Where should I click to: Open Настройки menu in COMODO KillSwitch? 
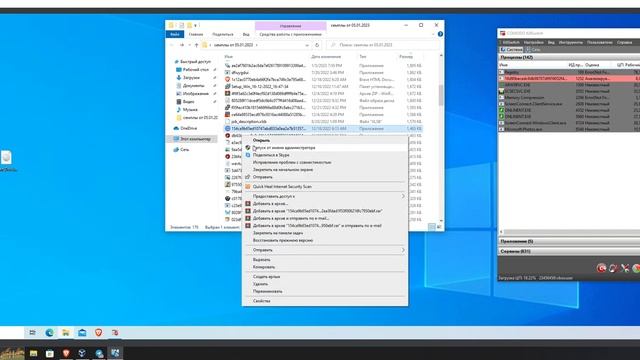coord(533,42)
